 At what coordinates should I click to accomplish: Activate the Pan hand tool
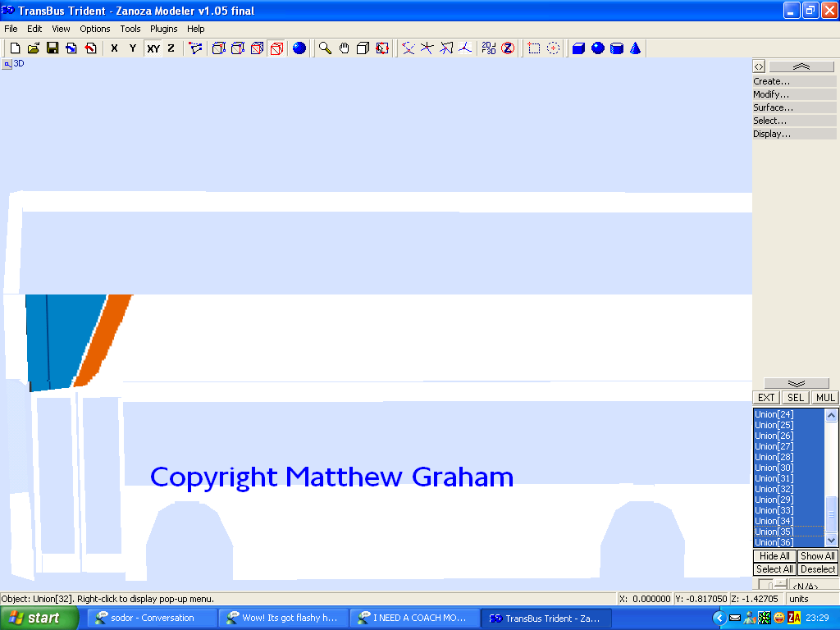click(345, 48)
